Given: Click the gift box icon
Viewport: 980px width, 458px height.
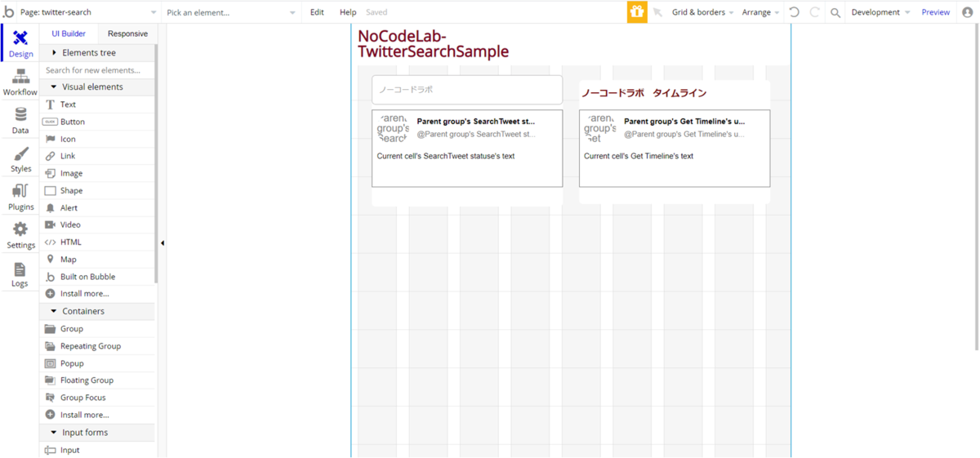Looking at the screenshot, I should (637, 12).
